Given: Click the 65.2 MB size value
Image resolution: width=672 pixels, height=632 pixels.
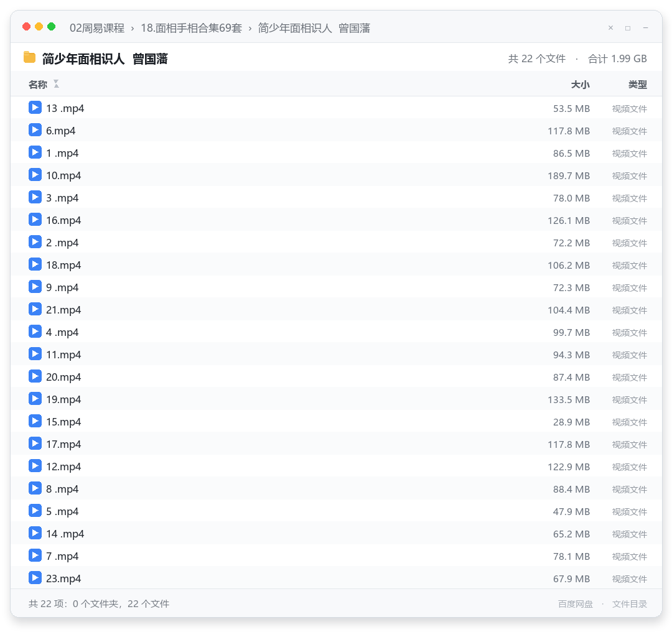Looking at the screenshot, I should pyautogui.click(x=572, y=534).
